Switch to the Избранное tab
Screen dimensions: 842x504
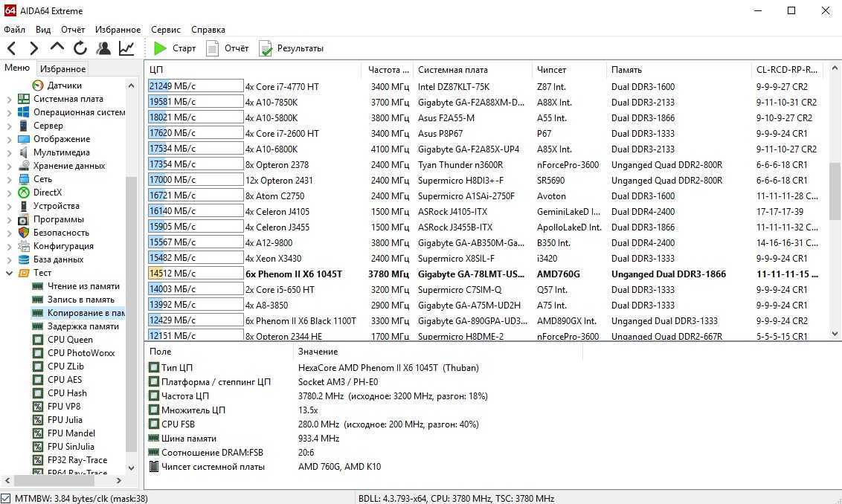pyautogui.click(x=62, y=68)
